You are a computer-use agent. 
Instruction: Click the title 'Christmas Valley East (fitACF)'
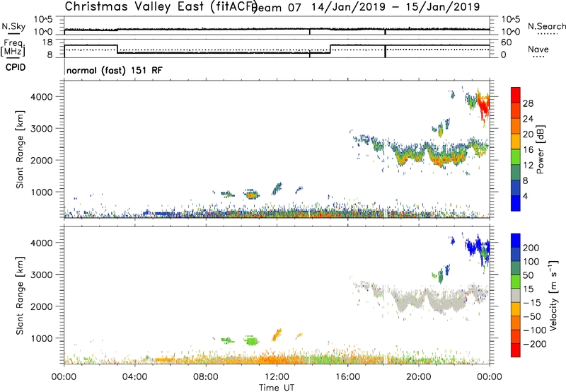point(161,6)
